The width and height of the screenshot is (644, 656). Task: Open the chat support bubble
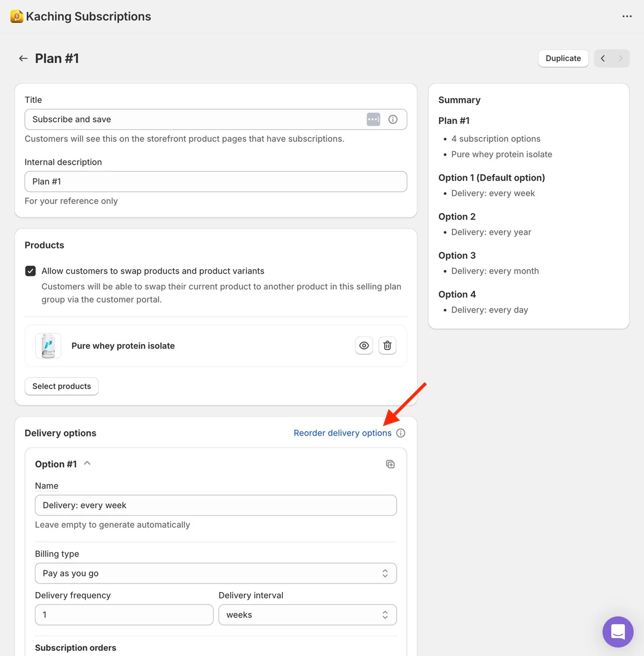tap(618, 632)
